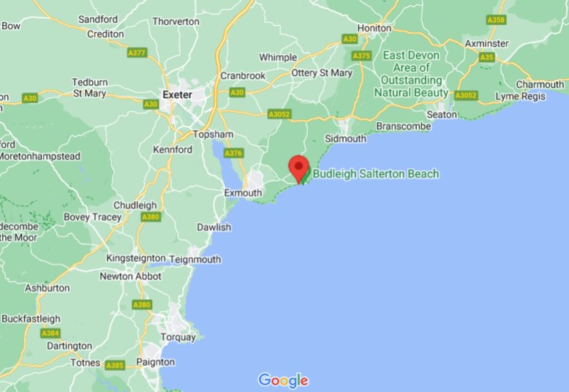Screen dimensions: 569x392
Task: Select the Torquay town label
Action: 178,338
